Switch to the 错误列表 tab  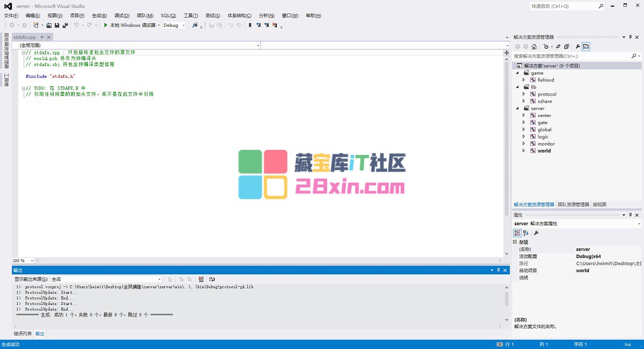(x=23, y=333)
